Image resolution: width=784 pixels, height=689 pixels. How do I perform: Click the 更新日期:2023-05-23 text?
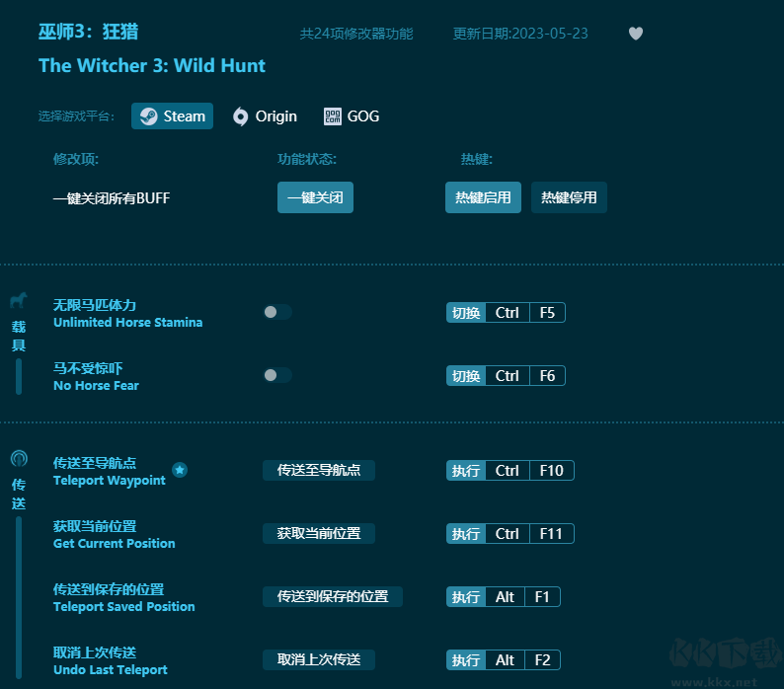(520, 34)
